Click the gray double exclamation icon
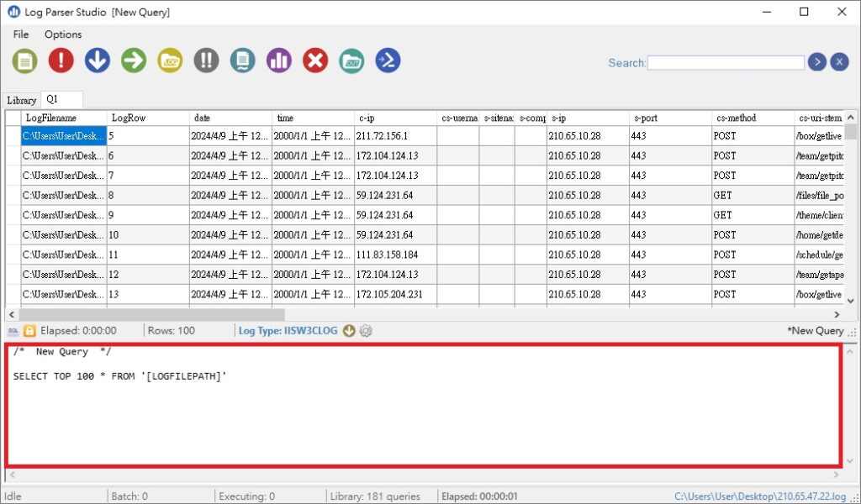 [206, 60]
